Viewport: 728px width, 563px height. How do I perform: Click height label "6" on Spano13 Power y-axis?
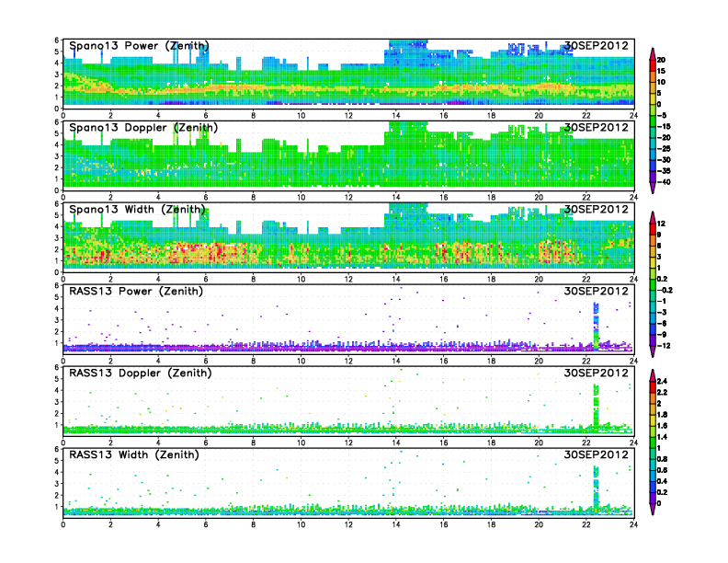(x=58, y=40)
